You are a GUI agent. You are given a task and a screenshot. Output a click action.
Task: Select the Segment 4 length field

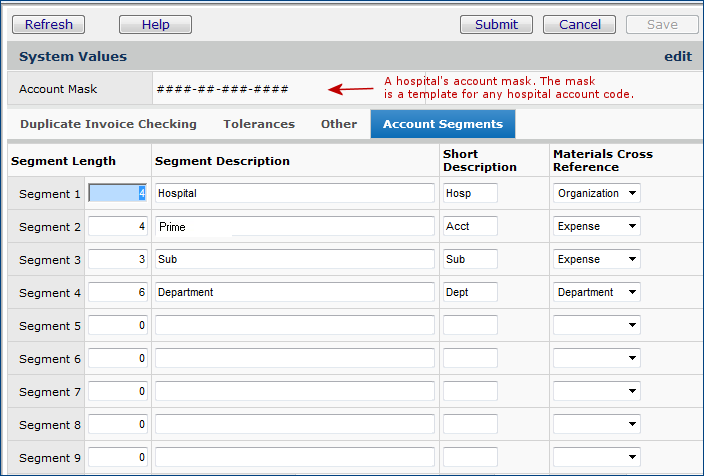coord(118,292)
